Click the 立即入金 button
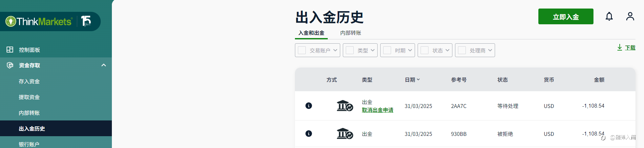Viewport: 644px width, 148px height. [x=566, y=16]
